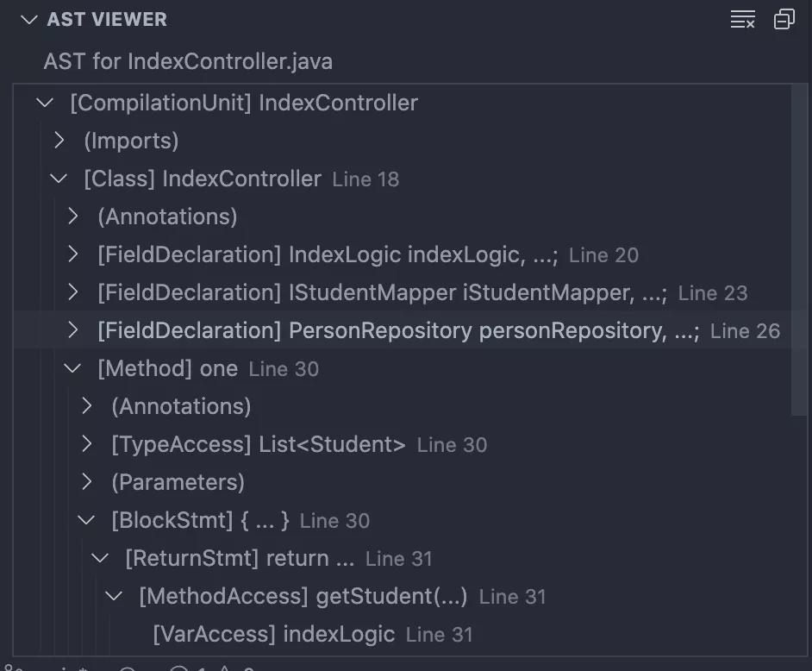
Task: Collapse the MethodAccess getStudent node
Action: click(x=114, y=596)
